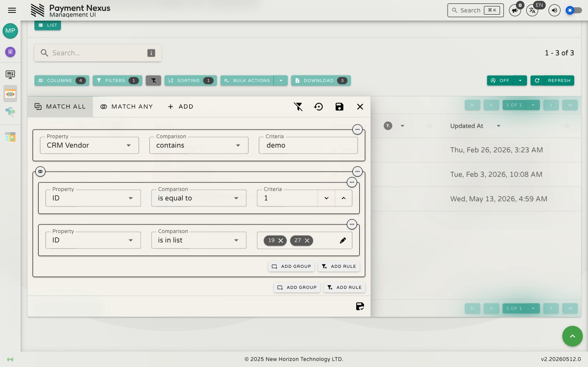Open the COLUMNS menu
This screenshot has height=367, width=588.
pos(62,80)
